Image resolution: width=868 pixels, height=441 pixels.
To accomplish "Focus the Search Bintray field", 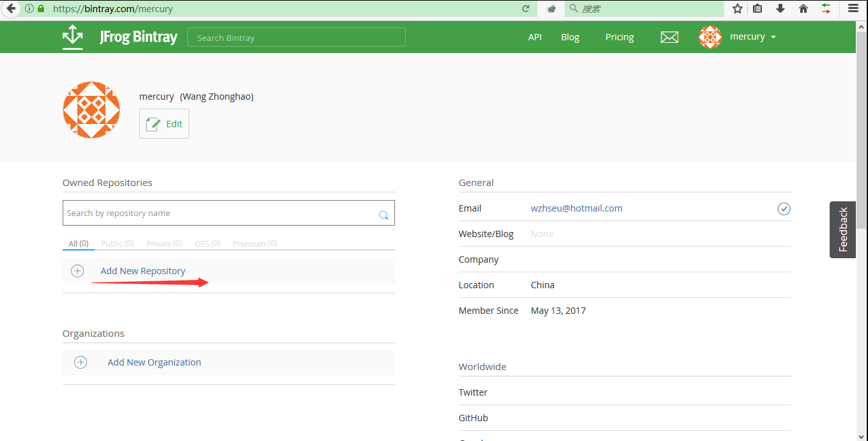I will coord(297,37).
